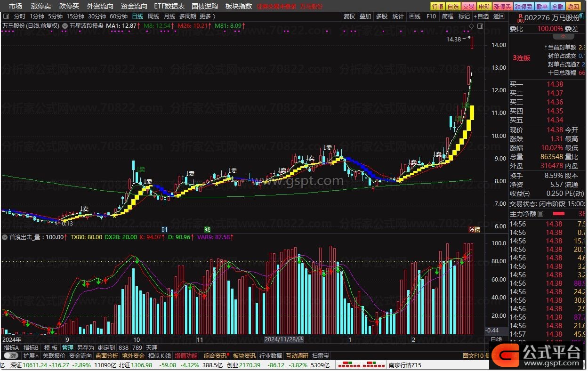Open 综合资讯 bottom tab
Viewport: 588px width, 371px height.
215,356
